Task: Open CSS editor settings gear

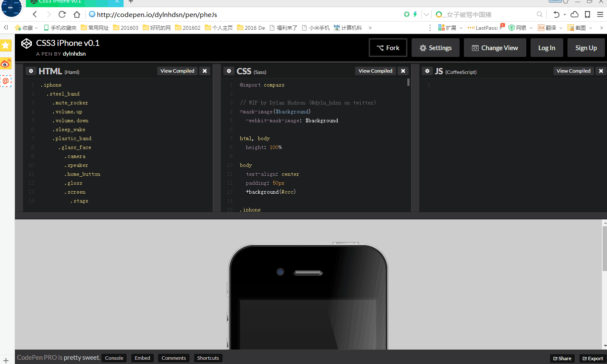Action: pos(229,71)
